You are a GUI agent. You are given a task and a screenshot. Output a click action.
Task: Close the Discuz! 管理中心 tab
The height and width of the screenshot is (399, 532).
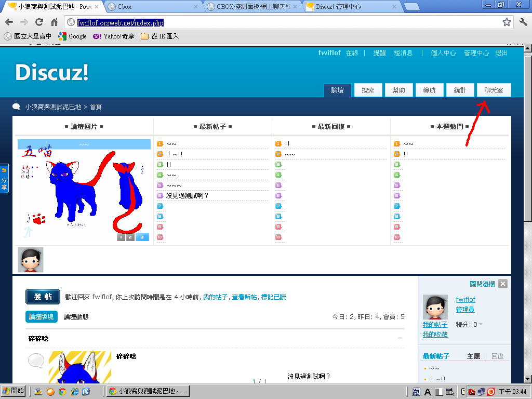(x=394, y=7)
